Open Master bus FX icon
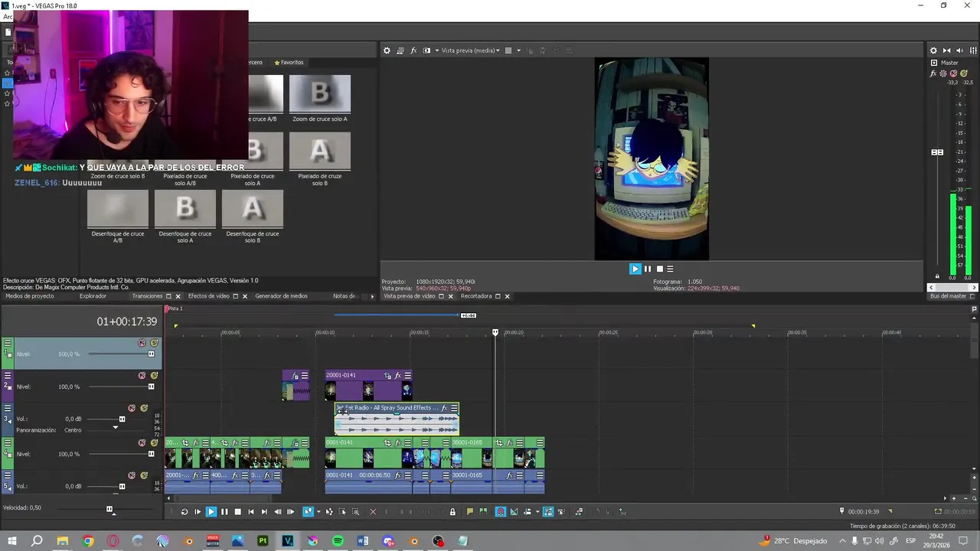 [x=933, y=73]
